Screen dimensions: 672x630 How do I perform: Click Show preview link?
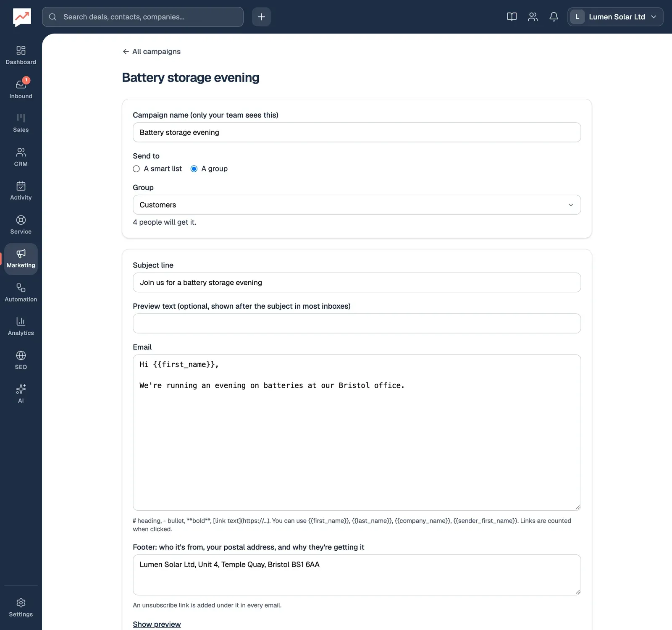pyautogui.click(x=157, y=624)
